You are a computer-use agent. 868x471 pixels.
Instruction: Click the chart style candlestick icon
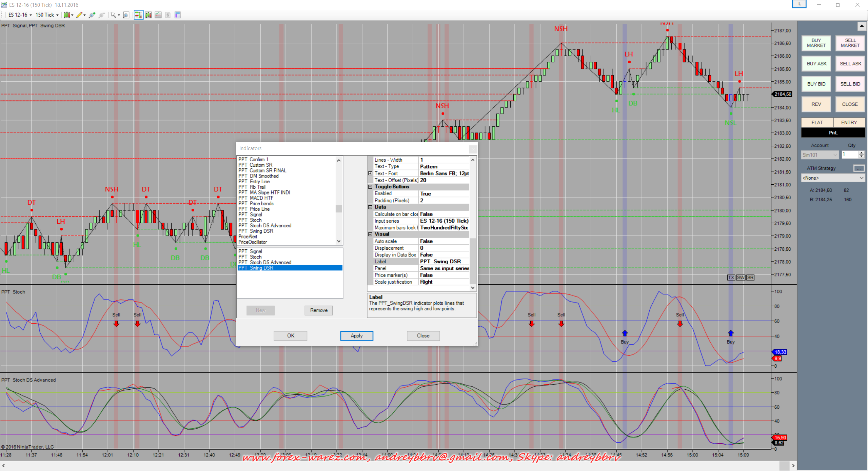pos(67,15)
